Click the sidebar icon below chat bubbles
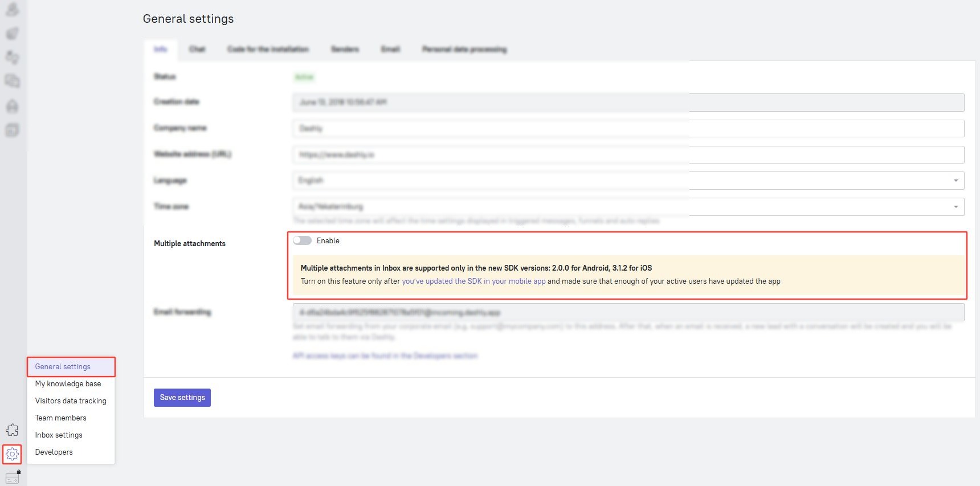Image resolution: width=980 pixels, height=486 pixels. 12,106
